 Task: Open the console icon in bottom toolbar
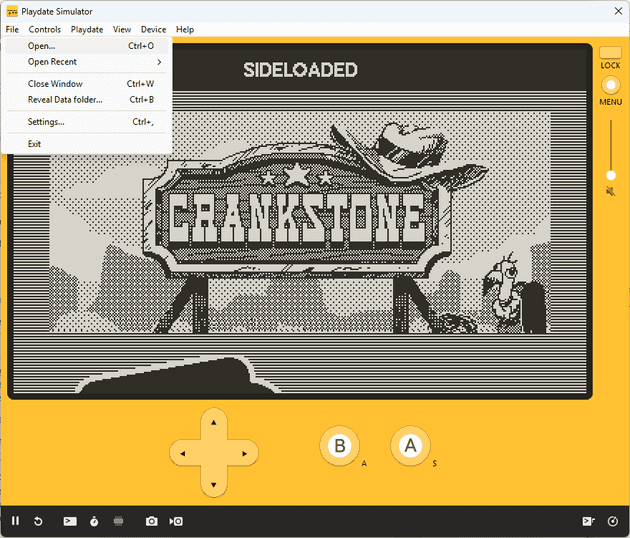(70, 521)
